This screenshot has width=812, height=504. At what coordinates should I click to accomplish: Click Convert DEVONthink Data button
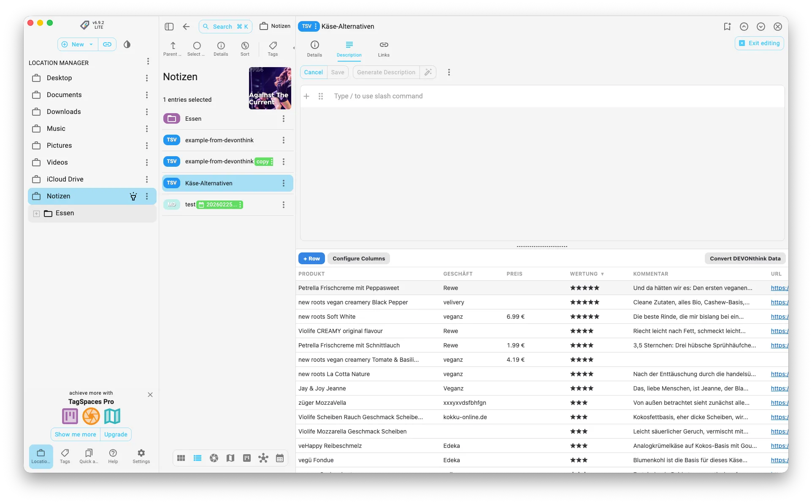pos(745,258)
